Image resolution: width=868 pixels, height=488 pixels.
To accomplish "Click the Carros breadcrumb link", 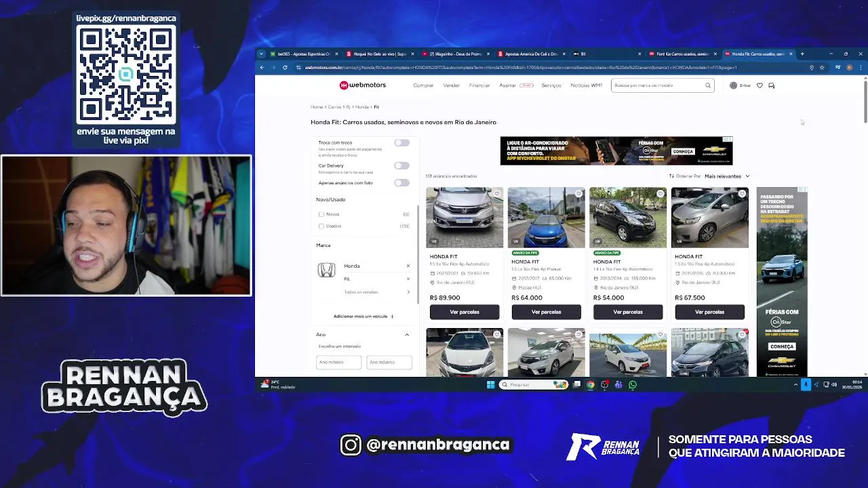I will point(334,107).
